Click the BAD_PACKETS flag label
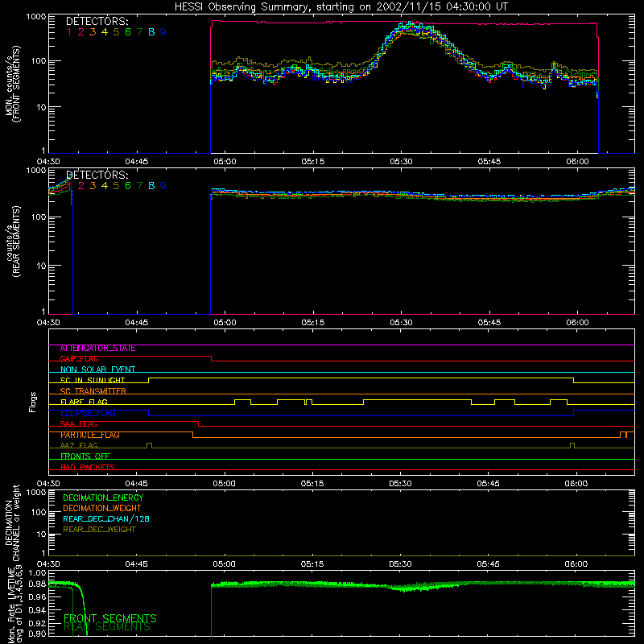This screenshot has height=644, width=644. point(88,467)
